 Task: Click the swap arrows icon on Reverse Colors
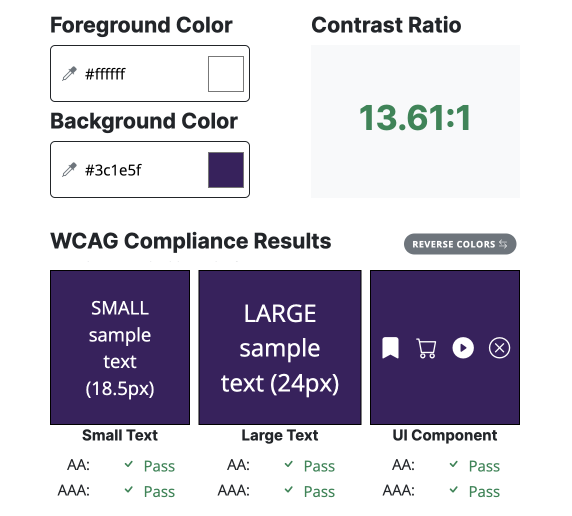(503, 244)
